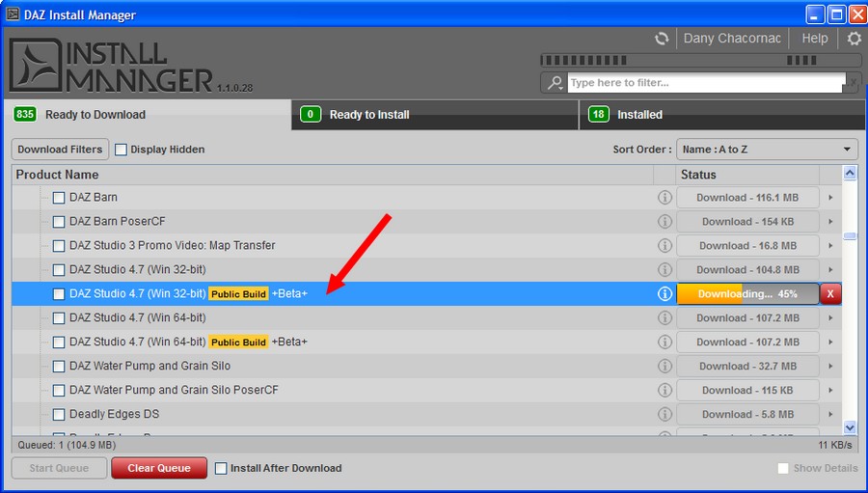The image size is (868, 493).
Task: Check DAZ Studio 3 Promo Video box
Action: 58,246
